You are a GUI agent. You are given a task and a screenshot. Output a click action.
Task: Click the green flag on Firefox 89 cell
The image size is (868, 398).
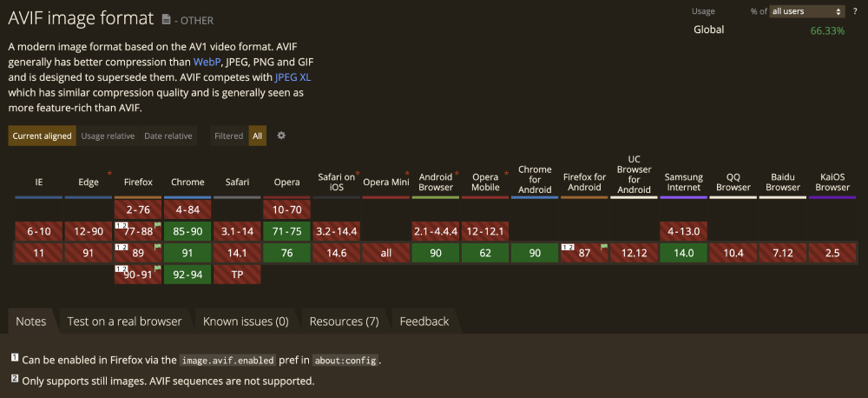tap(157, 247)
